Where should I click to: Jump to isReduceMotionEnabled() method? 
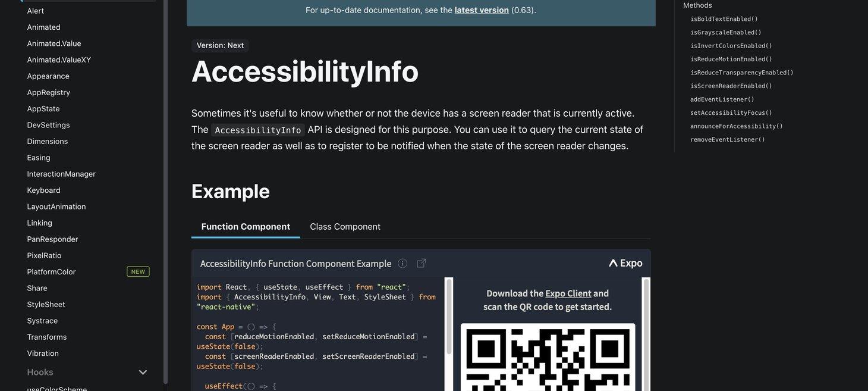tap(731, 59)
